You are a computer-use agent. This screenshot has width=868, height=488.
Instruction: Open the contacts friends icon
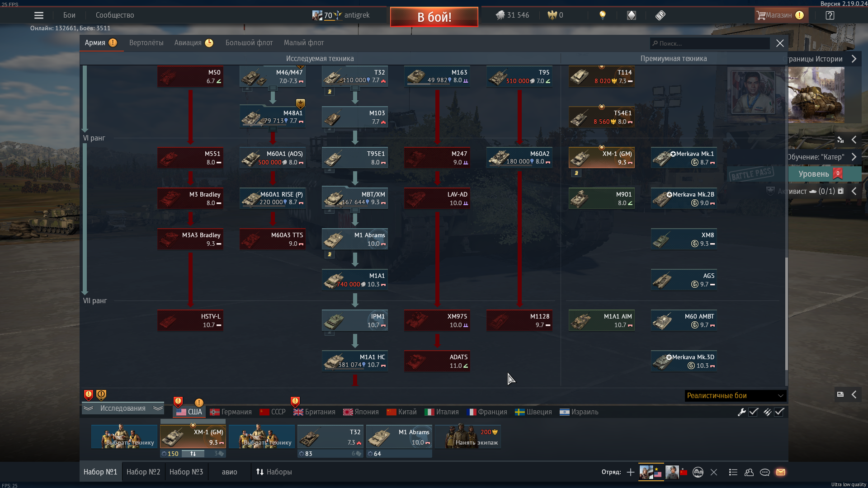click(749, 472)
